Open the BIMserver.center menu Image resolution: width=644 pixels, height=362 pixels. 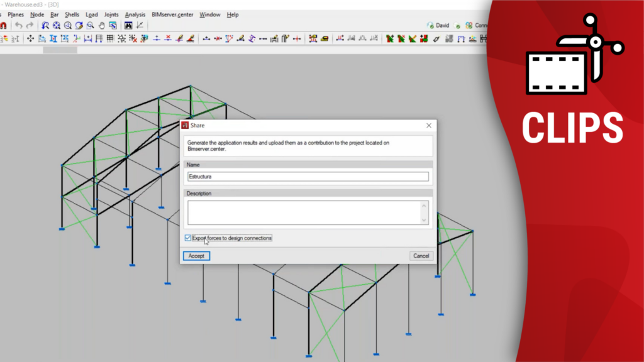pos(172,14)
